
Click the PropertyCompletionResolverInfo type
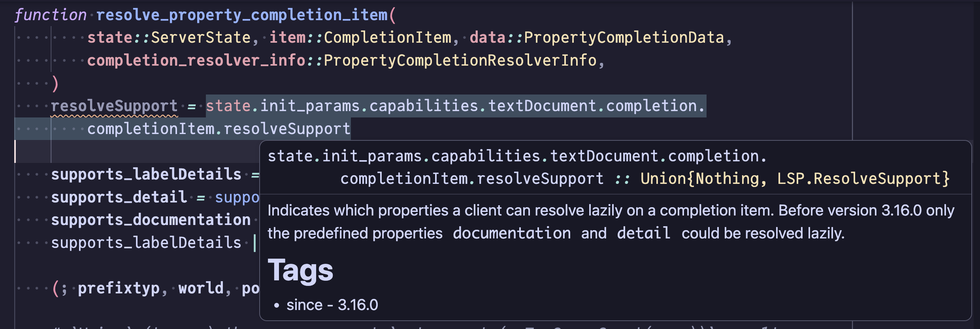pyautogui.click(x=460, y=61)
